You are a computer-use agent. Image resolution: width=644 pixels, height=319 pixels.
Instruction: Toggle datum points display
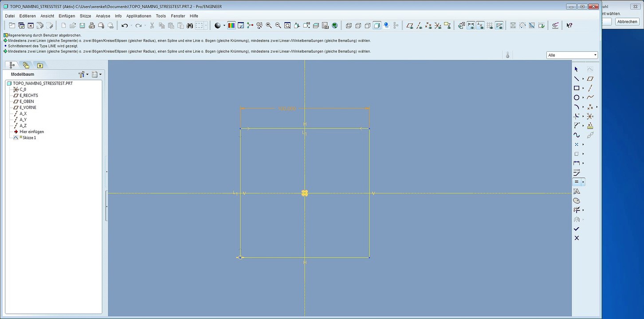tap(428, 26)
